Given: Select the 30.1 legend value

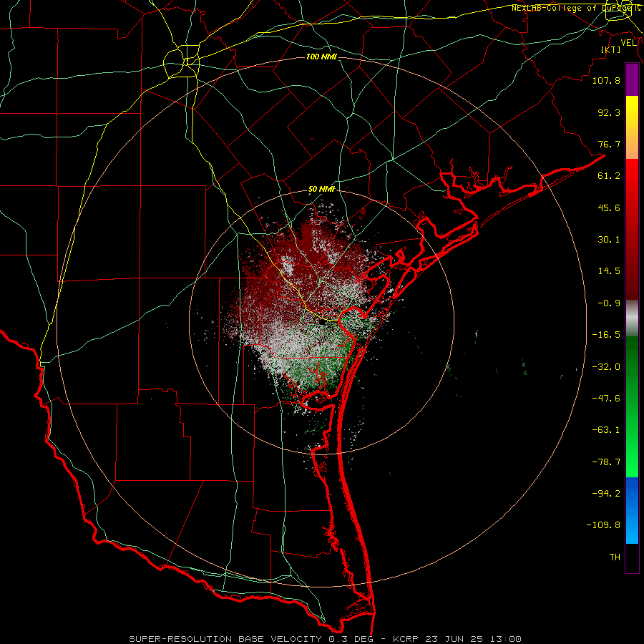Looking at the screenshot, I should click(609, 240).
